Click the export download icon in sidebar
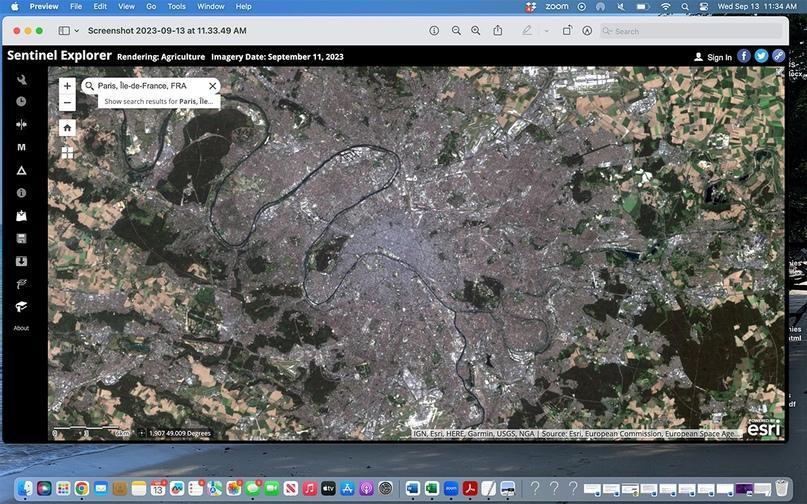807x504 pixels. tap(21, 261)
